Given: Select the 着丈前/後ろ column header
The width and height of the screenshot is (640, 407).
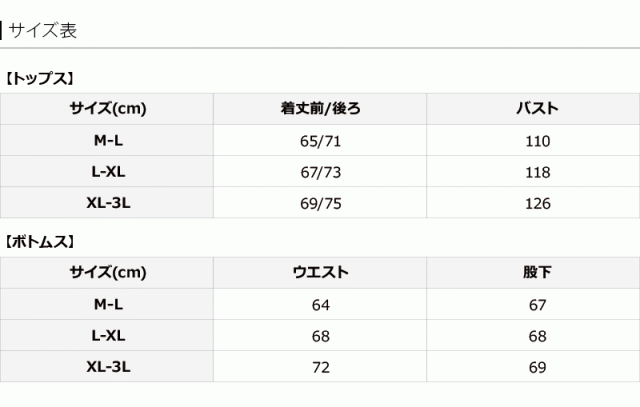Looking at the screenshot, I should coord(320,108).
